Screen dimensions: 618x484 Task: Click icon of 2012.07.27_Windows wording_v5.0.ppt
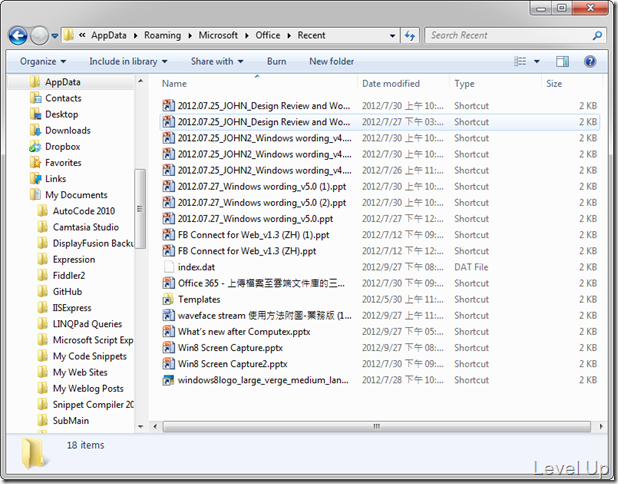tap(169, 218)
